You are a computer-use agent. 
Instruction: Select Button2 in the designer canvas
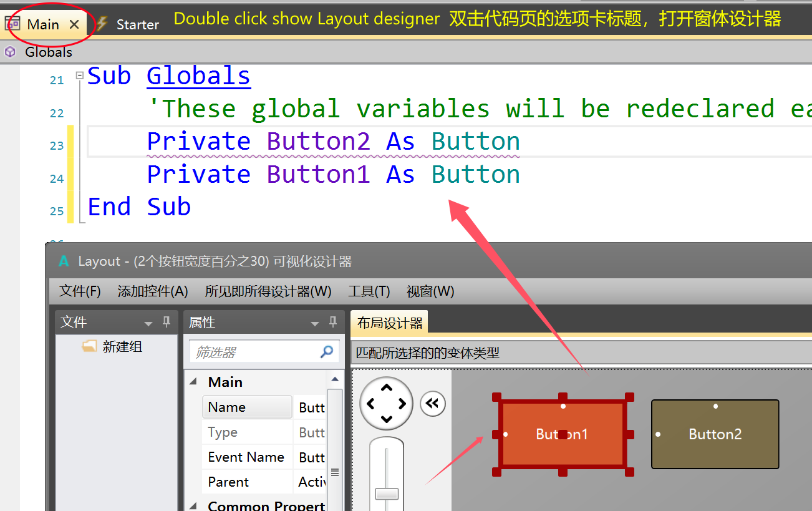pyautogui.click(x=715, y=434)
